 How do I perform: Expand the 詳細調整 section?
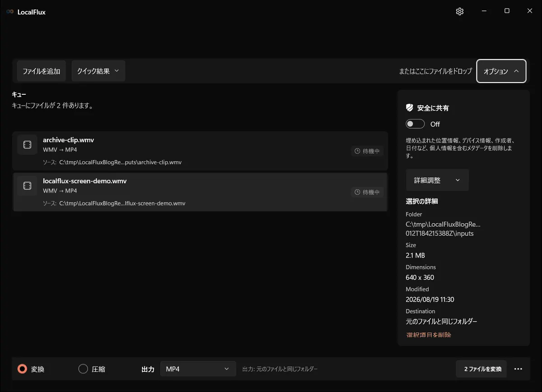click(437, 180)
